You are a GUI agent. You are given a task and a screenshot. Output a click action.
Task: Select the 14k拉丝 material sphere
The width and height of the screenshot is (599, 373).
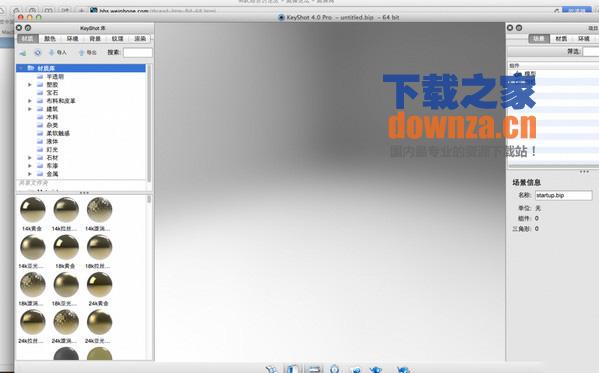[x=66, y=209]
